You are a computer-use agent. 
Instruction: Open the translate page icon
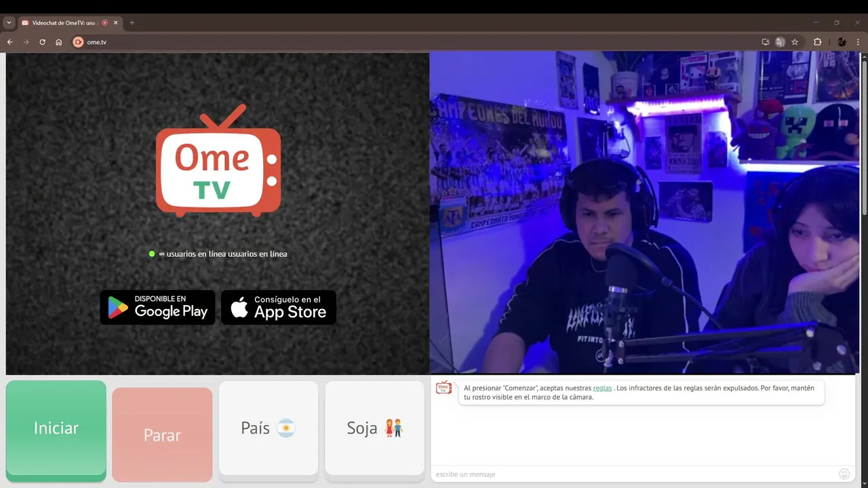coord(781,42)
